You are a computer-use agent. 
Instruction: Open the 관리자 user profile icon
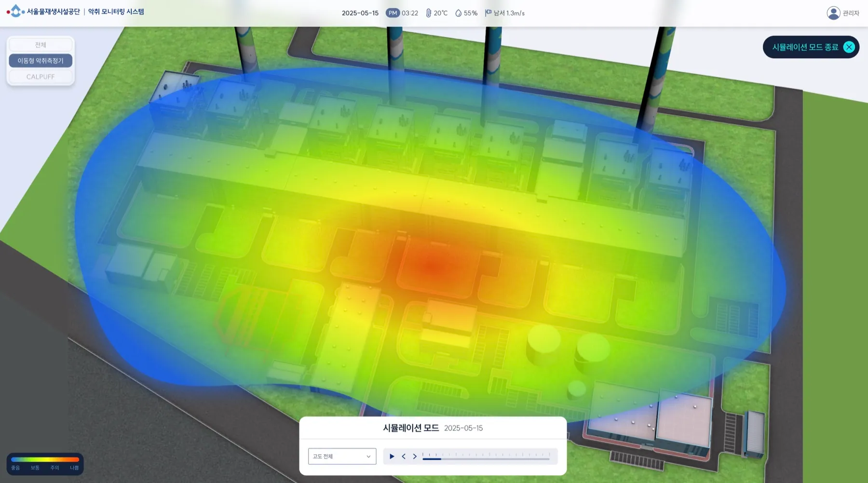[x=833, y=13]
